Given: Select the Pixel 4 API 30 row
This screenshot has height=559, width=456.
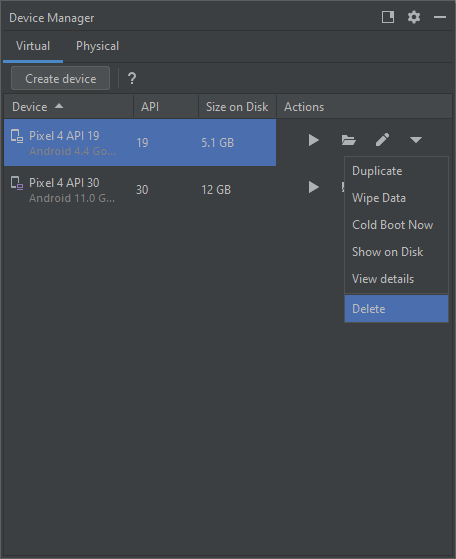Looking at the screenshot, I should point(140,189).
